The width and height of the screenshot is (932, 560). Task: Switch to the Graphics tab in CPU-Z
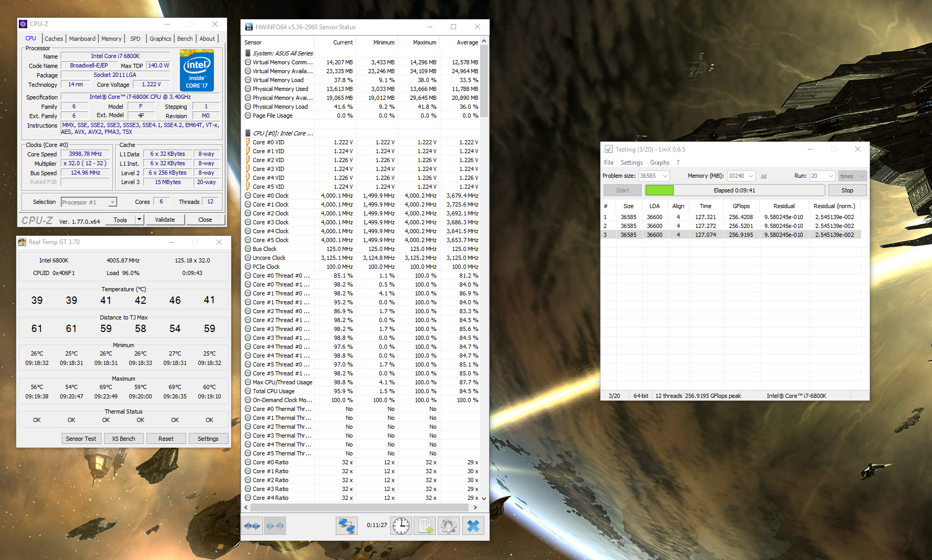[x=160, y=39]
